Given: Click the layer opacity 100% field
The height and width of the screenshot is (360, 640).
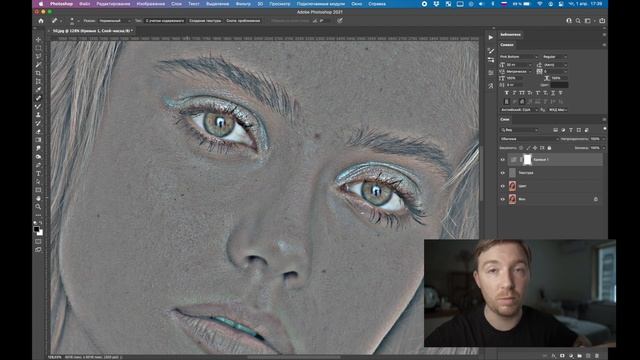Looking at the screenshot, I should pyautogui.click(x=596, y=139).
